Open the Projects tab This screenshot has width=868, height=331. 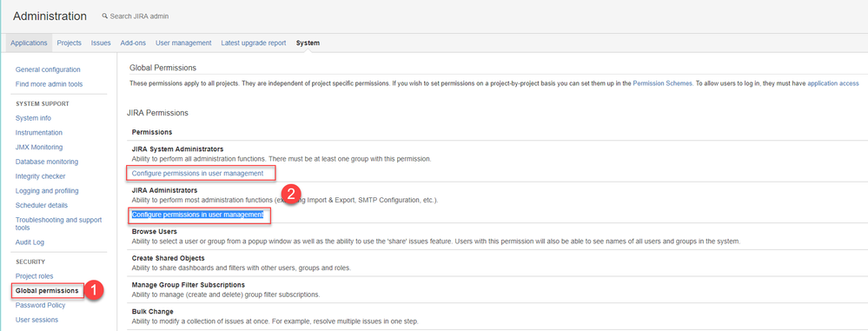click(x=70, y=43)
